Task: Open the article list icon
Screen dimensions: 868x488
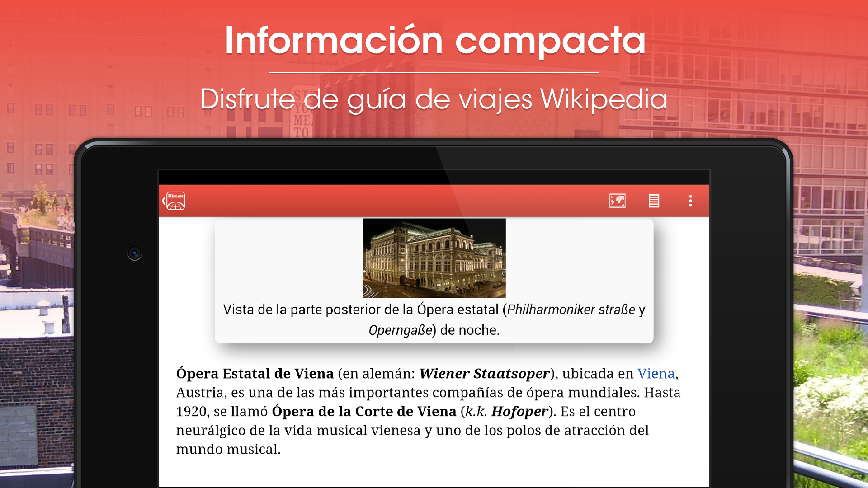Action: coord(654,201)
